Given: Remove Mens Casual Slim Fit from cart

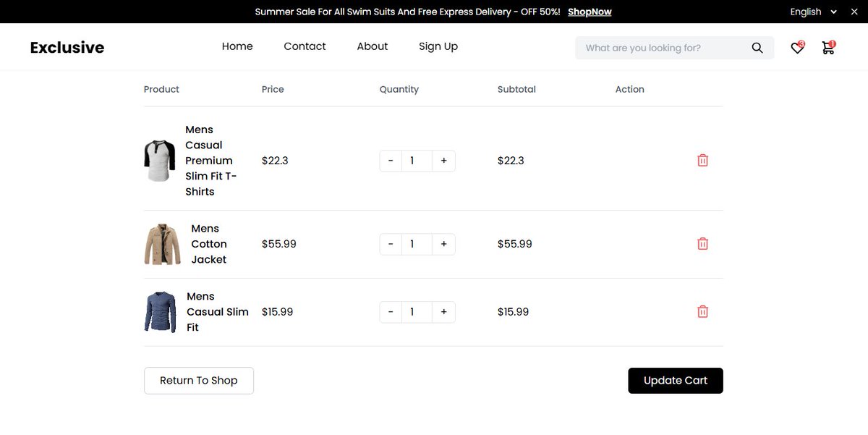Looking at the screenshot, I should point(702,312).
